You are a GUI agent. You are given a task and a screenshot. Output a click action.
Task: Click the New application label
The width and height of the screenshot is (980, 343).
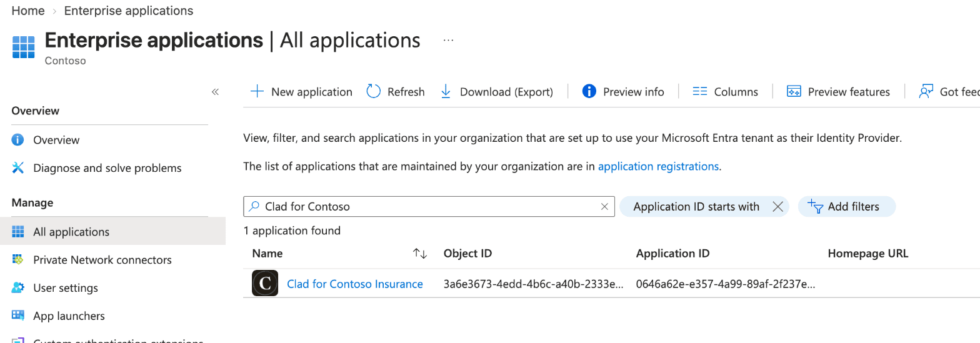pyautogui.click(x=312, y=92)
